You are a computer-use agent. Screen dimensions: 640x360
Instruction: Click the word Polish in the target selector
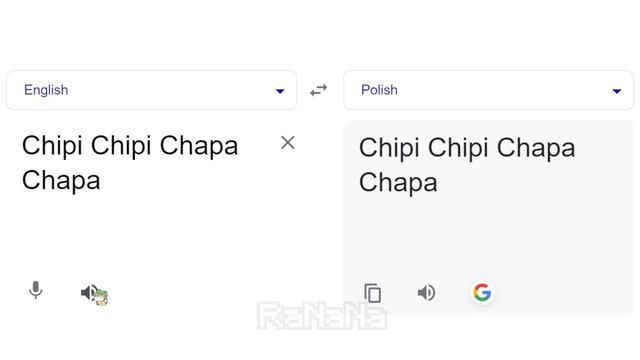click(379, 90)
